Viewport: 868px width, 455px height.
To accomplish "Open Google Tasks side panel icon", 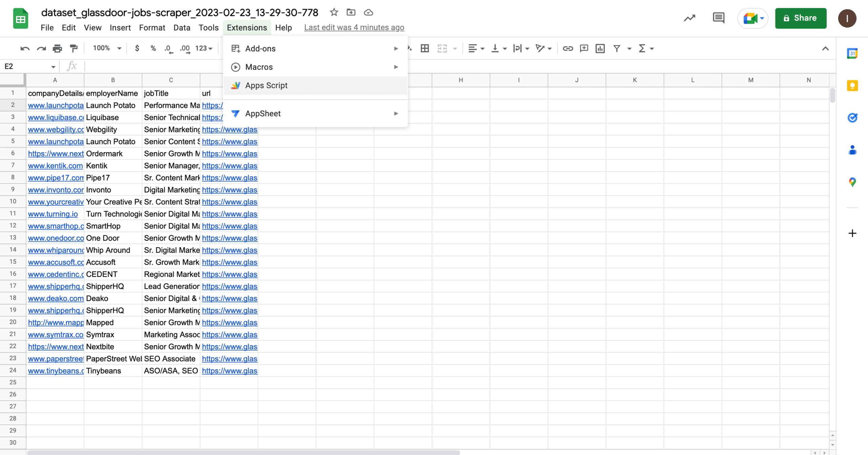I will point(852,117).
